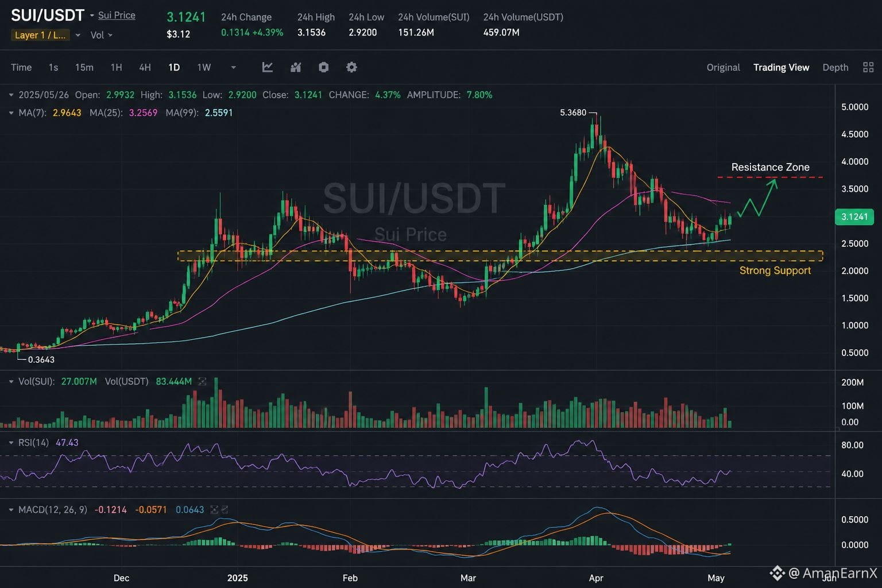Click the MA(7) value 2.9643
882x588 pixels.
tap(67, 113)
